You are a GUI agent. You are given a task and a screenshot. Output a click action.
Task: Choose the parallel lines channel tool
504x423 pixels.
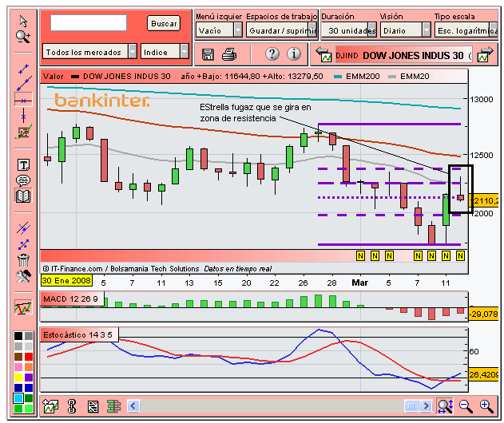(x=23, y=228)
